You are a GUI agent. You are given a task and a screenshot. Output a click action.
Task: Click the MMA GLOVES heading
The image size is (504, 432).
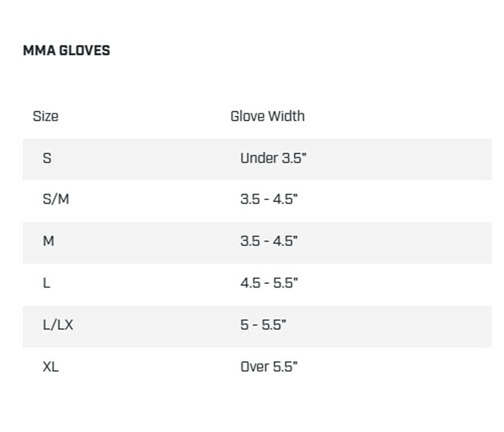(x=67, y=50)
